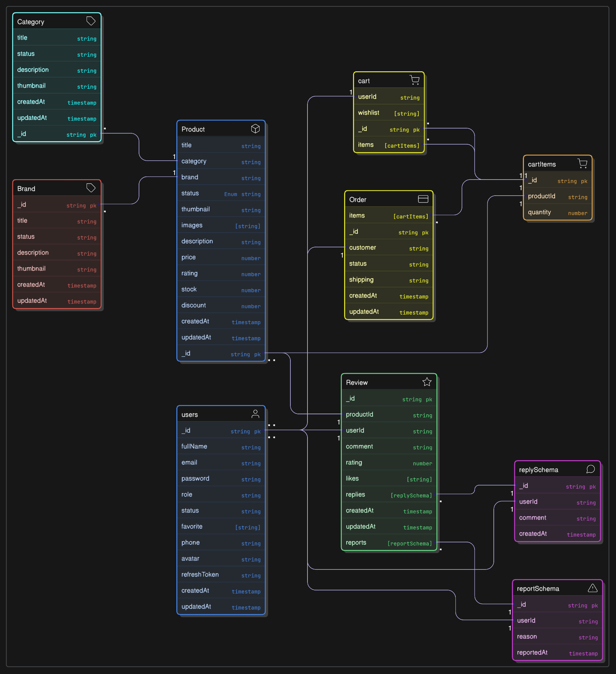Click the Review table title

point(357,382)
